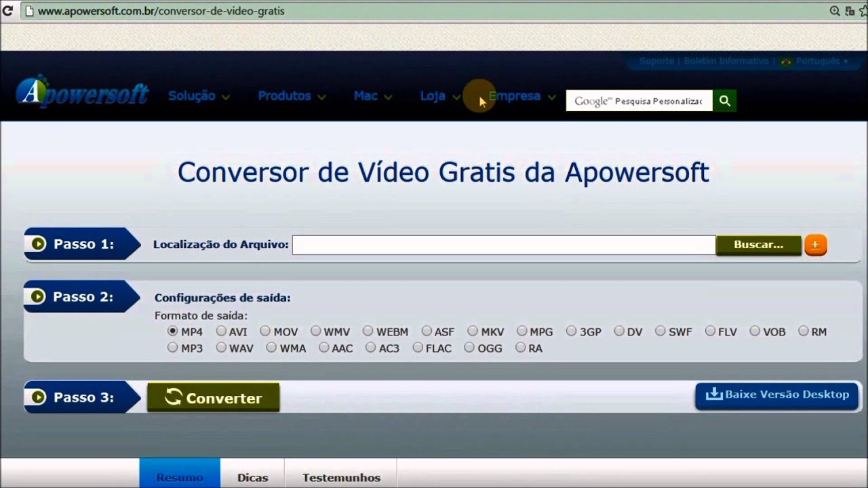Open the Suporte link

(x=656, y=61)
